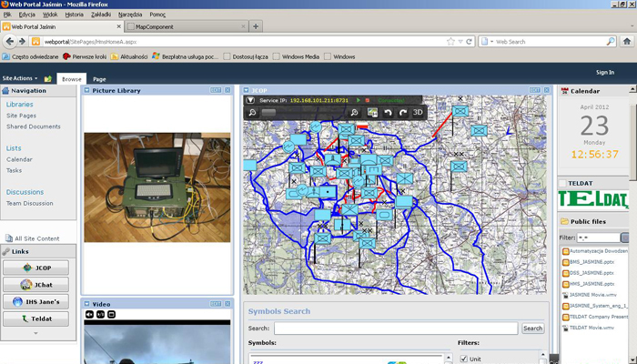Switch the Video web part to fullscreen
The height and width of the screenshot is (364, 637).
click(x=111, y=315)
